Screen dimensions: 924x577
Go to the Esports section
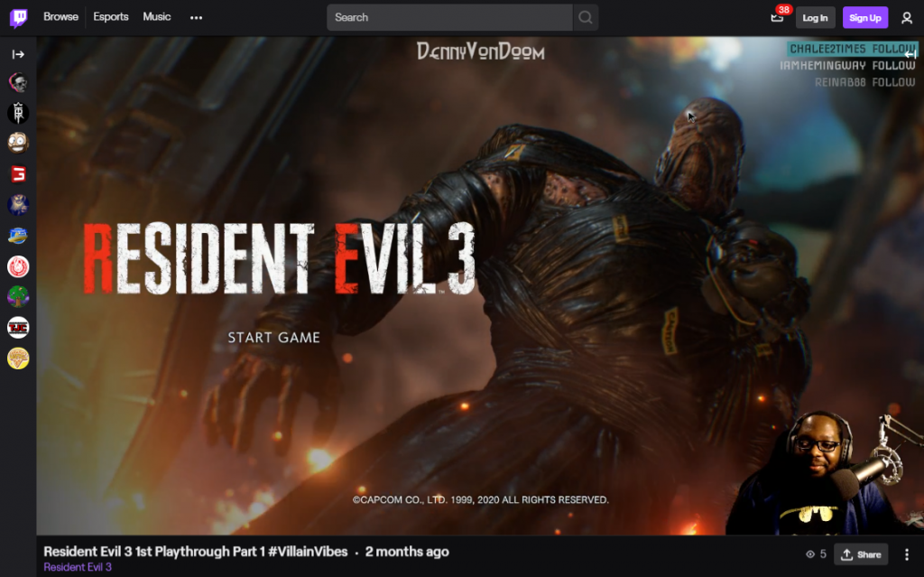111,17
